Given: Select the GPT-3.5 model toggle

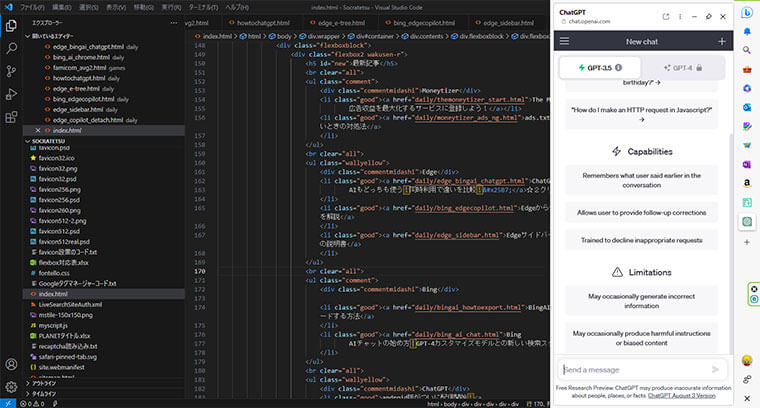Looking at the screenshot, I should (x=600, y=68).
